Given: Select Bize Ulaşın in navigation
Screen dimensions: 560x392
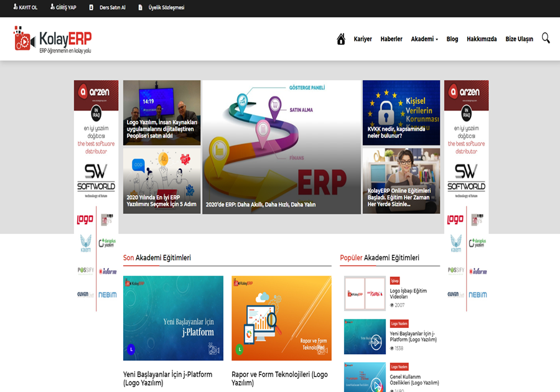Looking at the screenshot, I should point(519,39).
